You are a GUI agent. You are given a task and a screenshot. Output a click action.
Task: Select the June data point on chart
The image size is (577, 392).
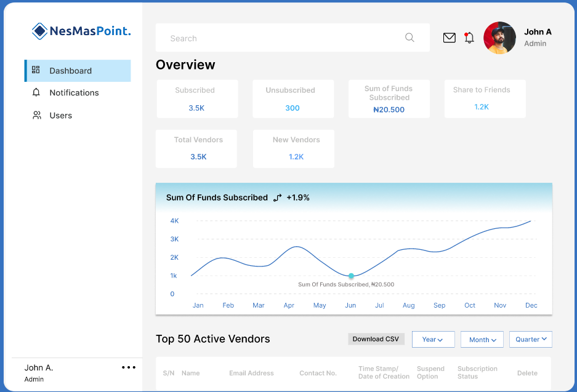pos(351,276)
